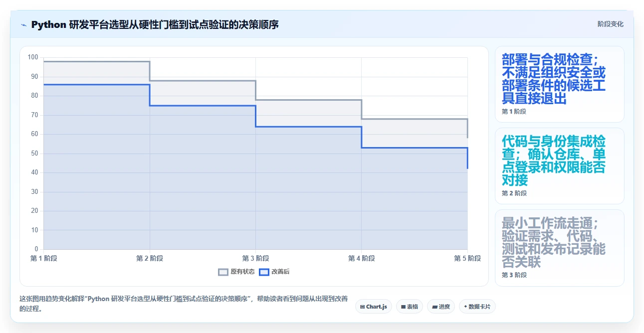Image resolution: width=644 pixels, height=333 pixels.
Task: Toggle the 改善后 legend item
Action: (274, 272)
